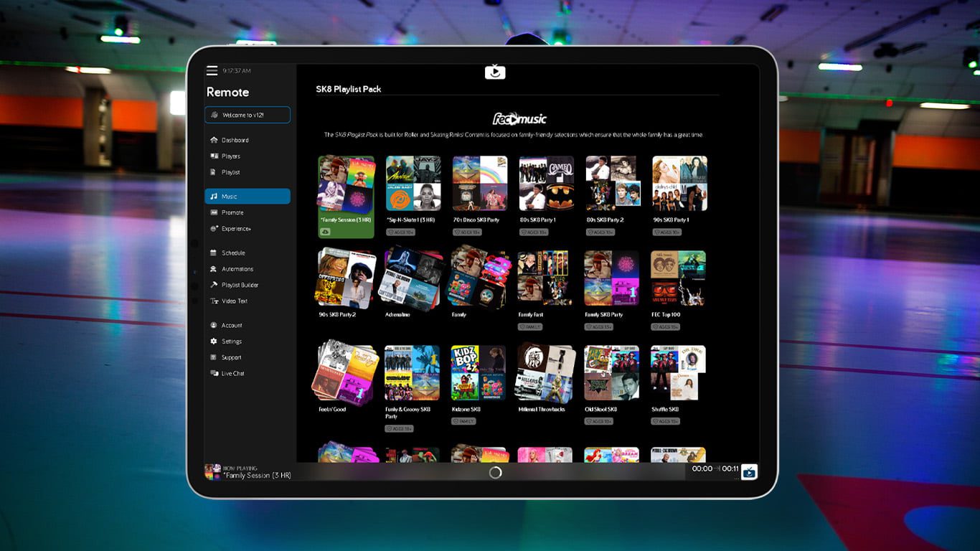Open the Welcome to v12! banner
Image resolution: width=980 pixels, height=551 pixels.
248,115
